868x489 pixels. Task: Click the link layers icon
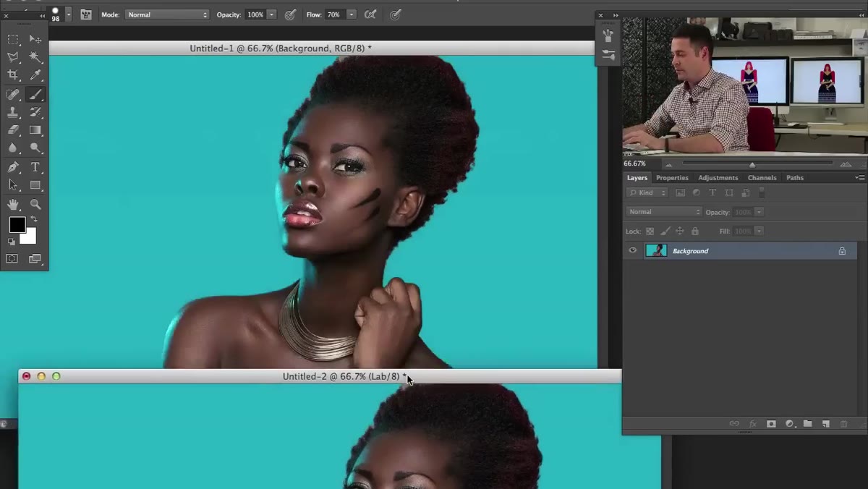click(x=734, y=424)
